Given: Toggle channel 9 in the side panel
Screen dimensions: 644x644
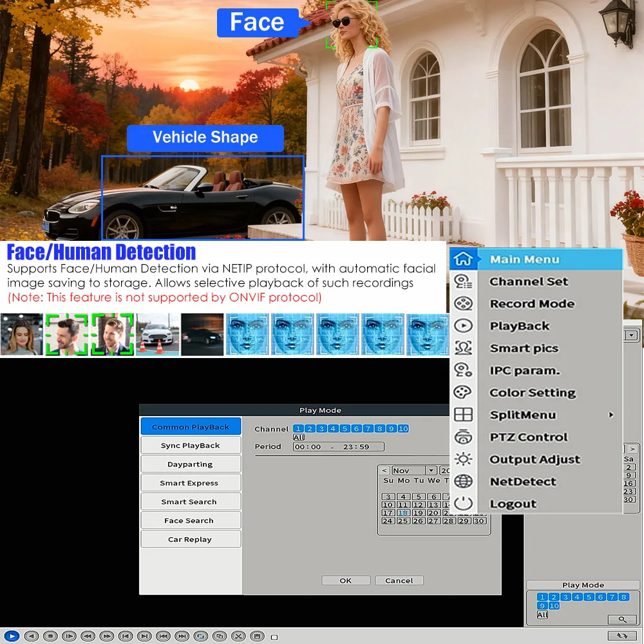Looking at the screenshot, I should click(542, 606).
